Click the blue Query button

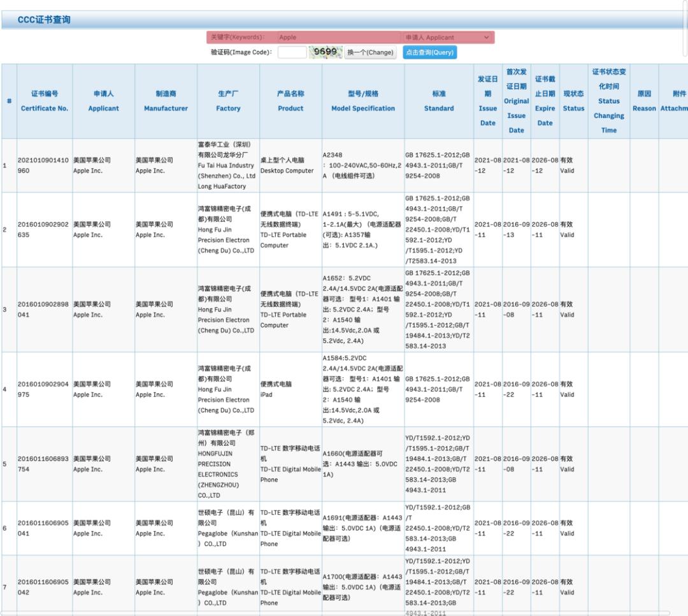[429, 52]
